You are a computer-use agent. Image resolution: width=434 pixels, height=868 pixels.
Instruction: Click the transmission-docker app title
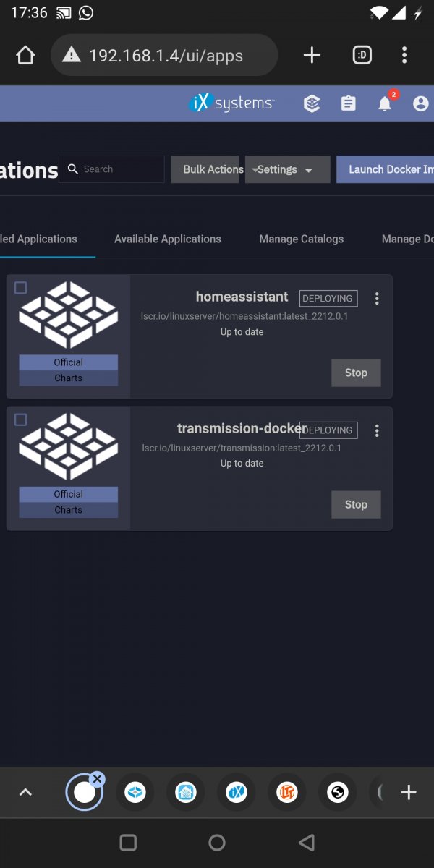(x=242, y=428)
